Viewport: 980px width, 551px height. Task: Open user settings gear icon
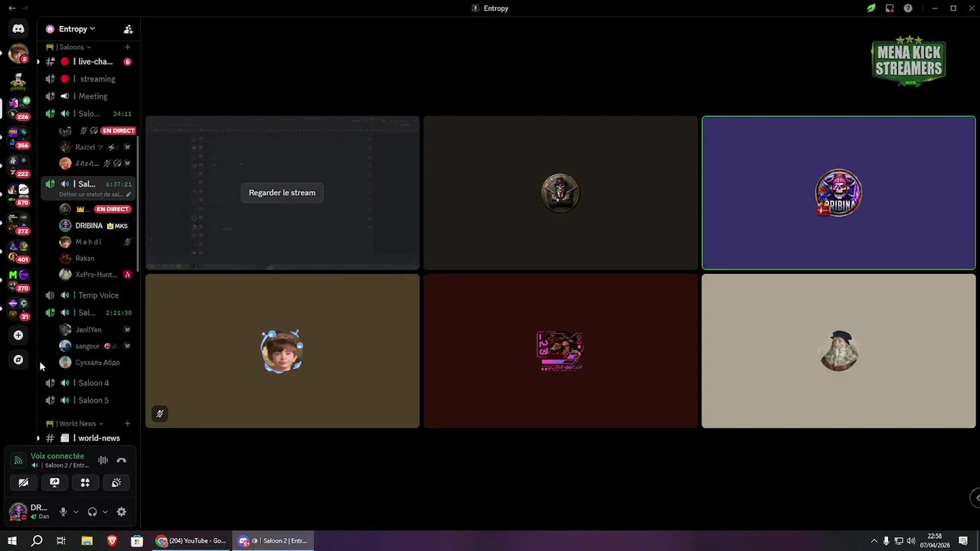click(121, 512)
